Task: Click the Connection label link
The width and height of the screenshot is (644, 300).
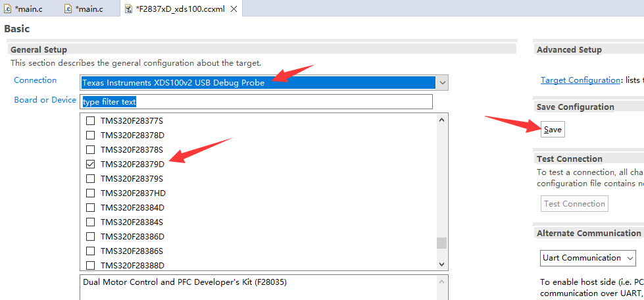Action: click(36, 80)
